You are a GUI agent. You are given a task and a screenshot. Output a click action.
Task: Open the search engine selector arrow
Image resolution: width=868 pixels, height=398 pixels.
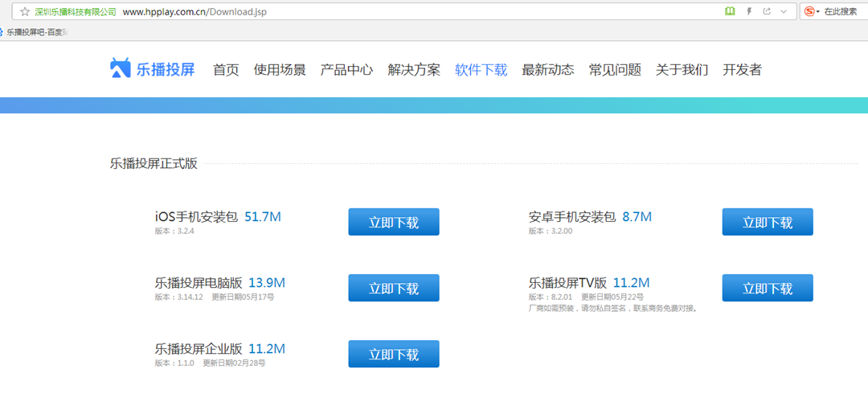(818, 11)
